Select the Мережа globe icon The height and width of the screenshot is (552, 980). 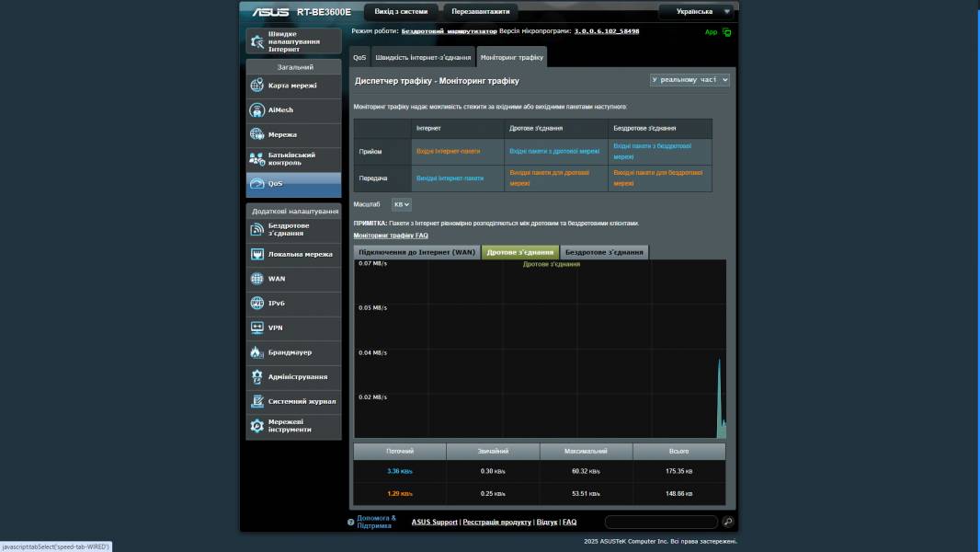pyautogui.click(x=256, y=134)
